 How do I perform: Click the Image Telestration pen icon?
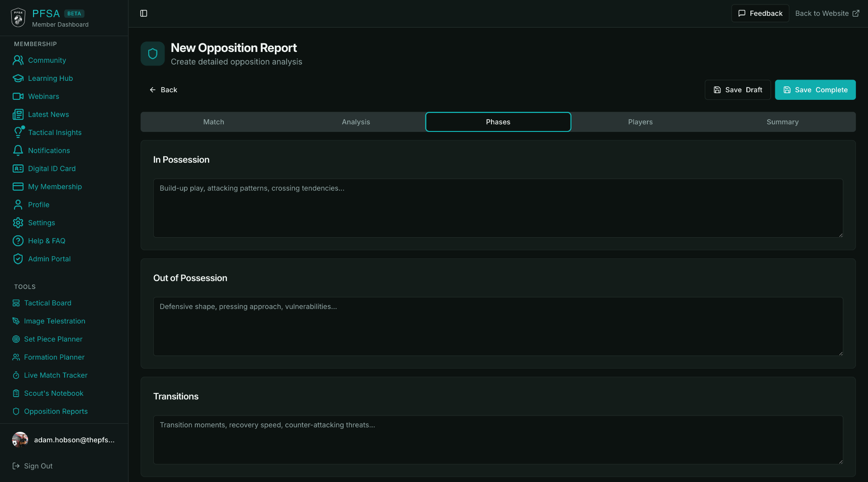[16, 321]
